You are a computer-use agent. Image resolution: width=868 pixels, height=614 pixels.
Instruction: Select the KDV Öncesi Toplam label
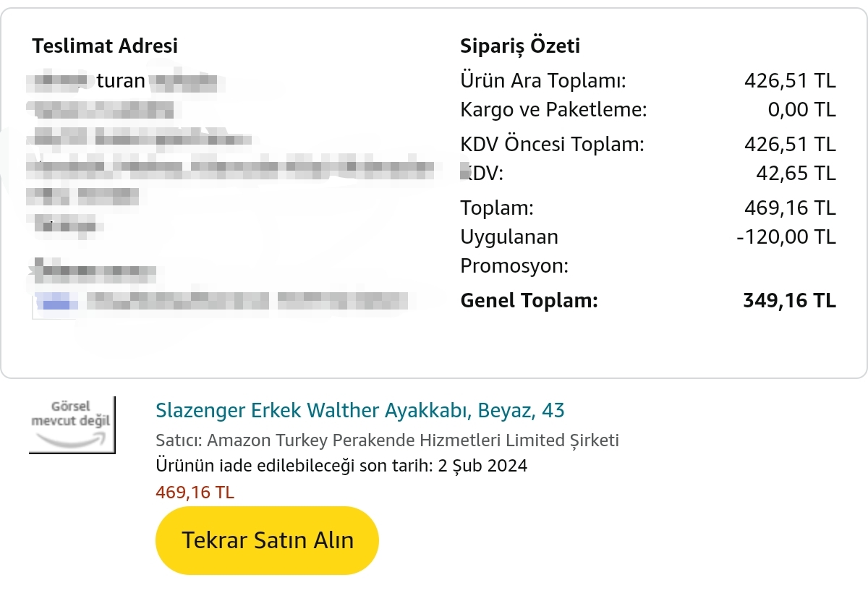click(552, 145)
